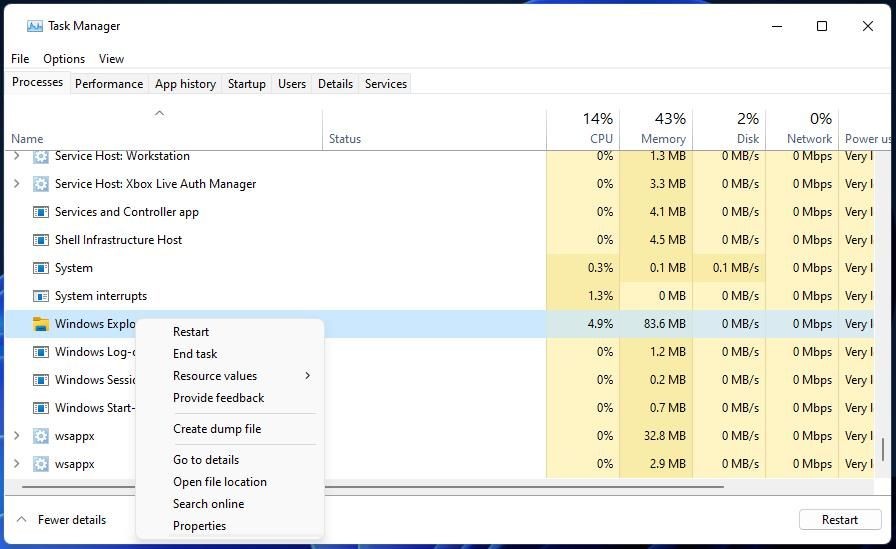Screen dimensions: 896x549
Task: Click the horizontal scrollbar at bottom
Action: click(x=373, y=487)
